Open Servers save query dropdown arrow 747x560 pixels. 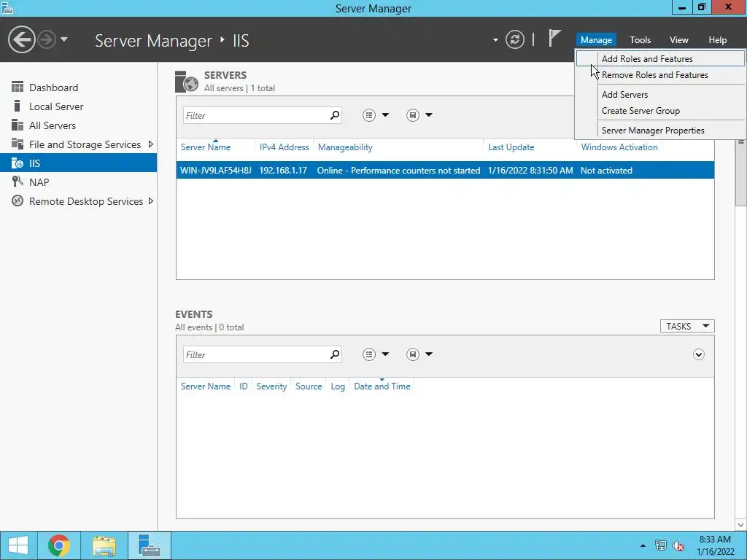point(429,114)
